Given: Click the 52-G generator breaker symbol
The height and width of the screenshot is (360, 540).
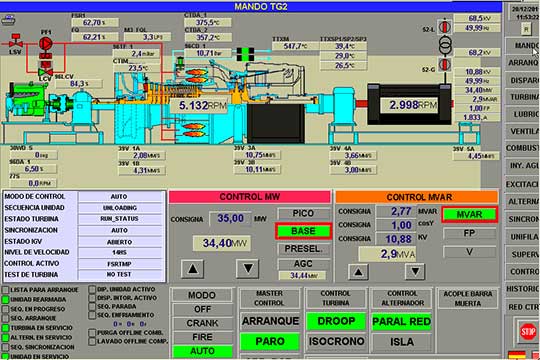Looking at the screenshot, I should (x=445, y=64).
